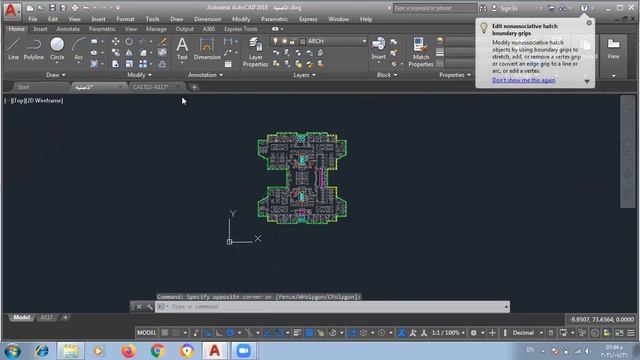Image resolution: width=640 pixels, height=360 pixels.
Task: Open the Format menu
Action: (125, 19)
